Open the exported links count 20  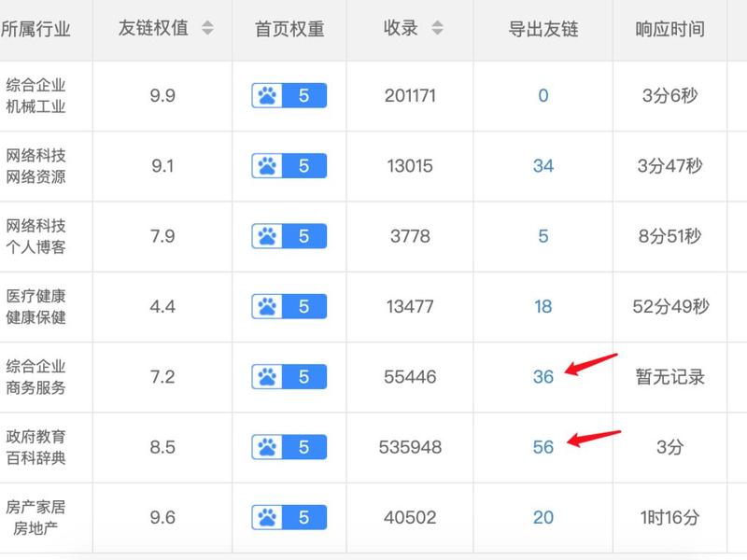(543, 517)
